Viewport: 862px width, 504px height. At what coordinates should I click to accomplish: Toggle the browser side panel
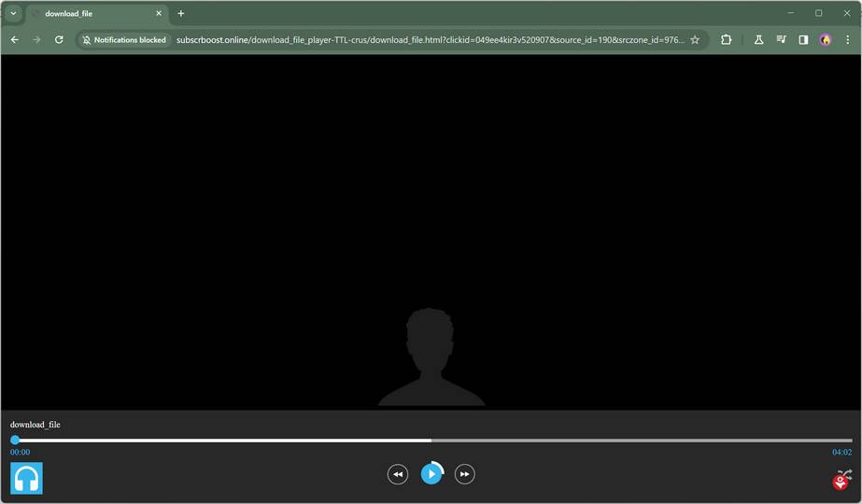(x=803, y=39)
